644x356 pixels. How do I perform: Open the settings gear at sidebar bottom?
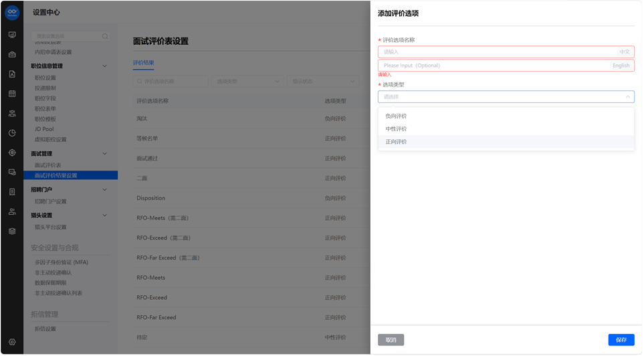tap(12, 342)
